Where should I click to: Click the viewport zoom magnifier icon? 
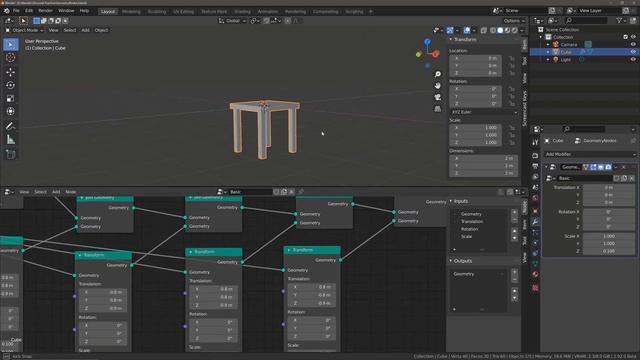(438, 74)
